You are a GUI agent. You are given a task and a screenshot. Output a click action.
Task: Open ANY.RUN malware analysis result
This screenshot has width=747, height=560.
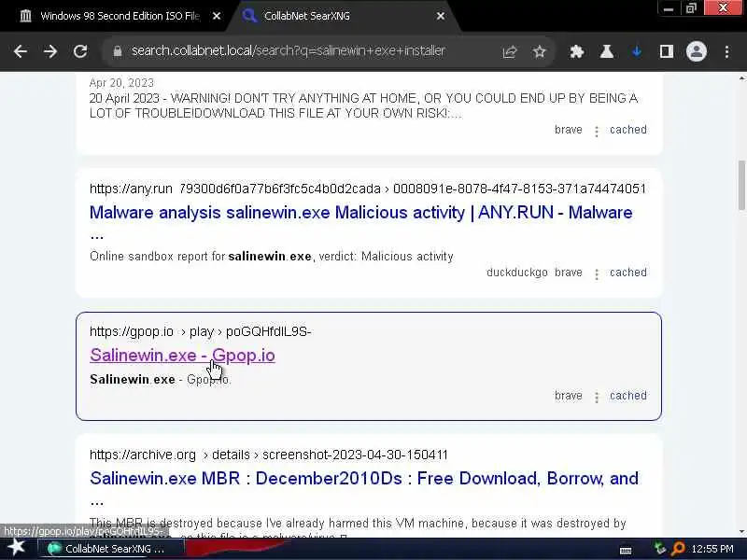pos(360,213)
